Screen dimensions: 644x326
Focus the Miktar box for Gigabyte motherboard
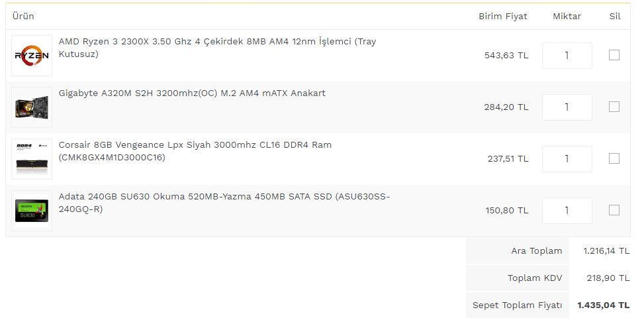pyautogui.click(x=567, y=107)
